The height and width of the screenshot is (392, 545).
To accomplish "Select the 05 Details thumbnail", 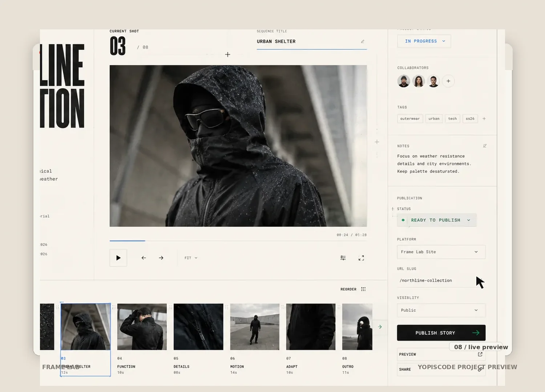I will pyautogui.click(x=198, y=327).
